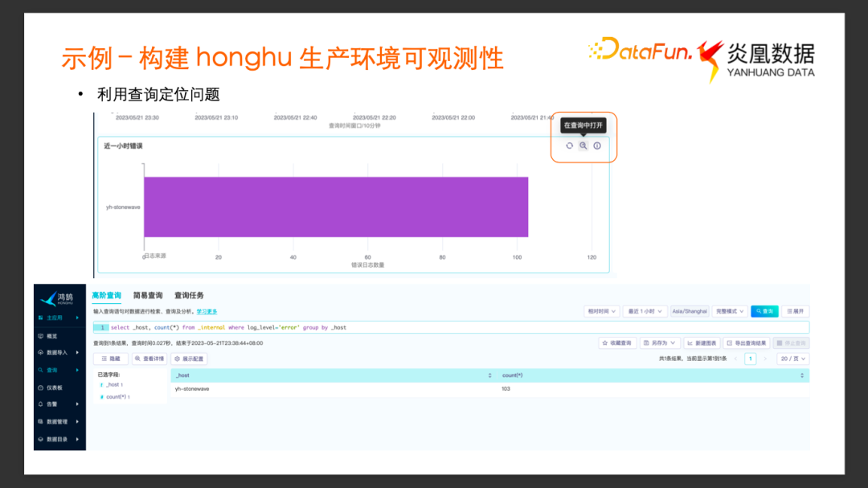Open the 相对时间 dropdown
The image size is (868, 488).
coord(601,311)
